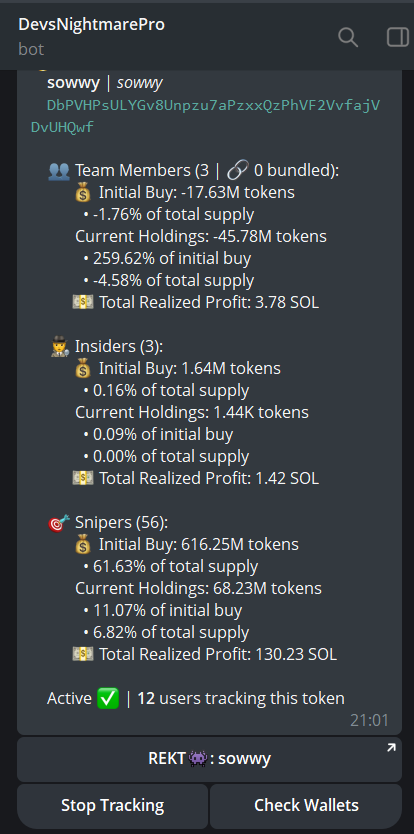
Task: Click the external link arrow on REKT button
Action: pyautogui.click(x=391, y=748)
